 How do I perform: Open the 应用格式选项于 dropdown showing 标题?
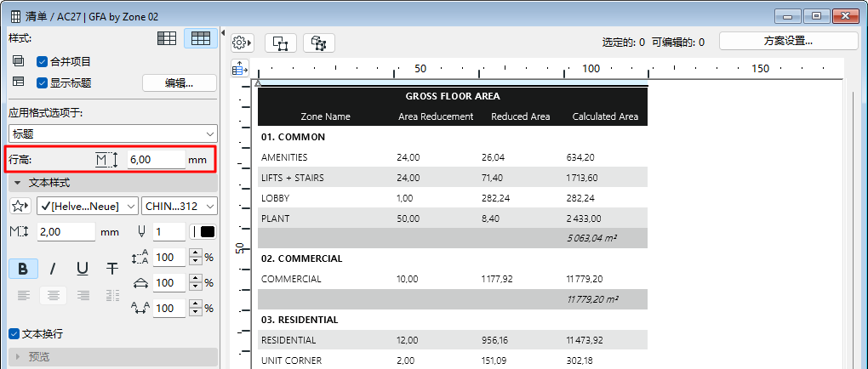point(113,133)
